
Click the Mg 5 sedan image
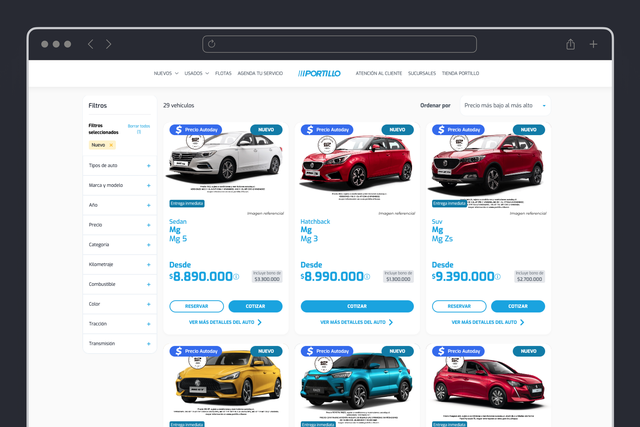(x=226, y=157)
